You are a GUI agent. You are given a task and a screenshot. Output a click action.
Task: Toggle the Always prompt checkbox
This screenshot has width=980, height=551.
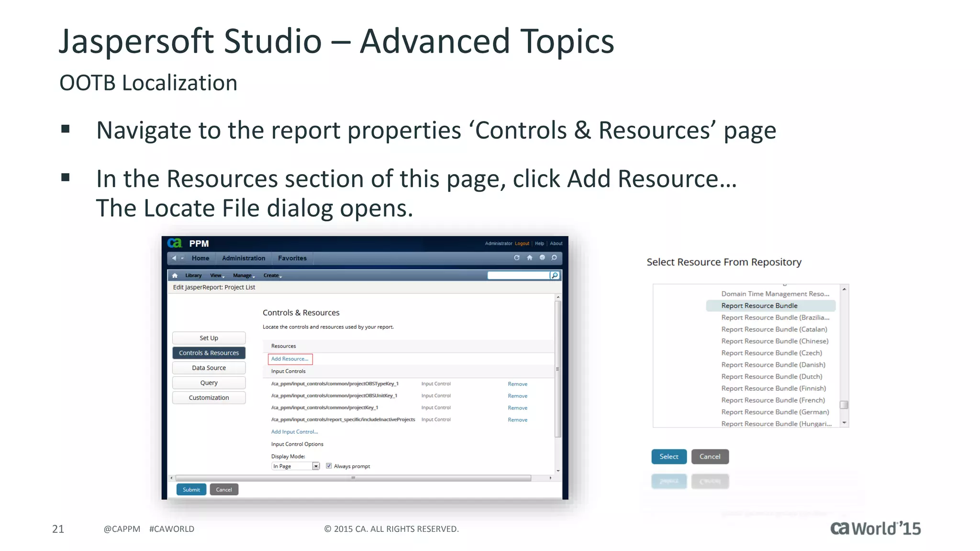pos(329,466)
